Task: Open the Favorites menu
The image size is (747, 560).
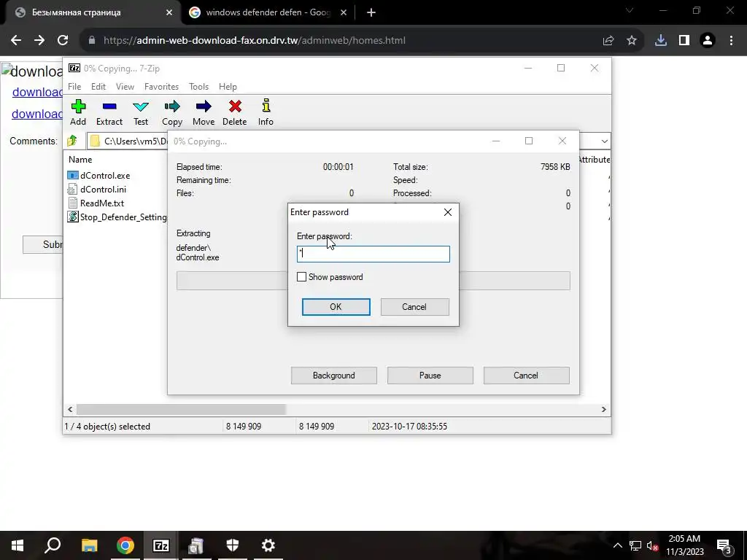Action: tap(161, 87)
